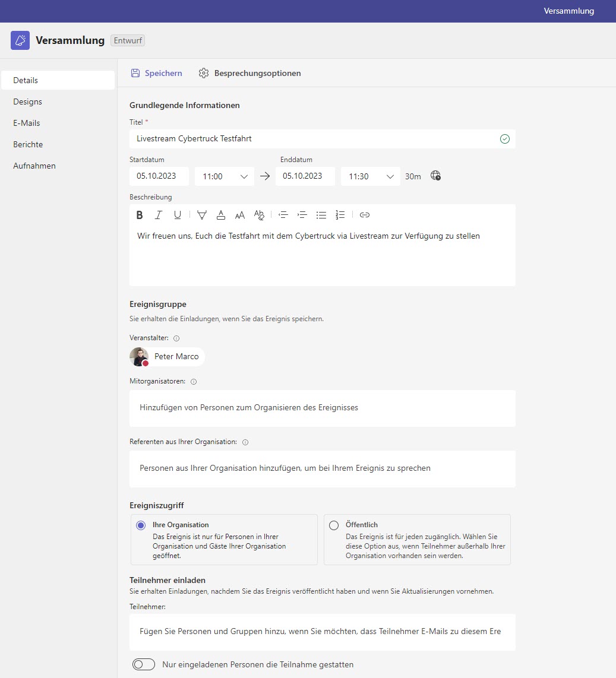Decrease paragraph indent
This screenshot has height=678, width=616.
point(283,215)
